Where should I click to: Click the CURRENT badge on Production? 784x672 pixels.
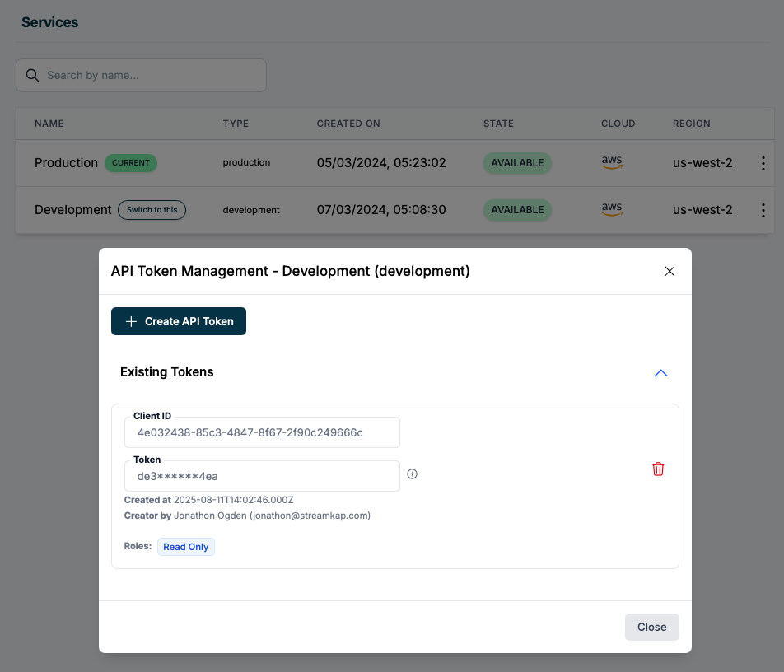pos(131,163)
